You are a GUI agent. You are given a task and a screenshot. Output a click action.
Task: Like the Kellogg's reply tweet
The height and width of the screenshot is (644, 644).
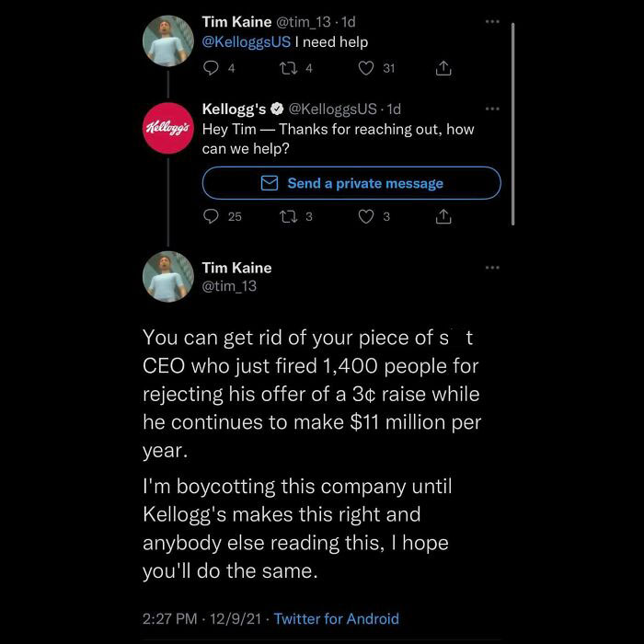tap(365, 217)
